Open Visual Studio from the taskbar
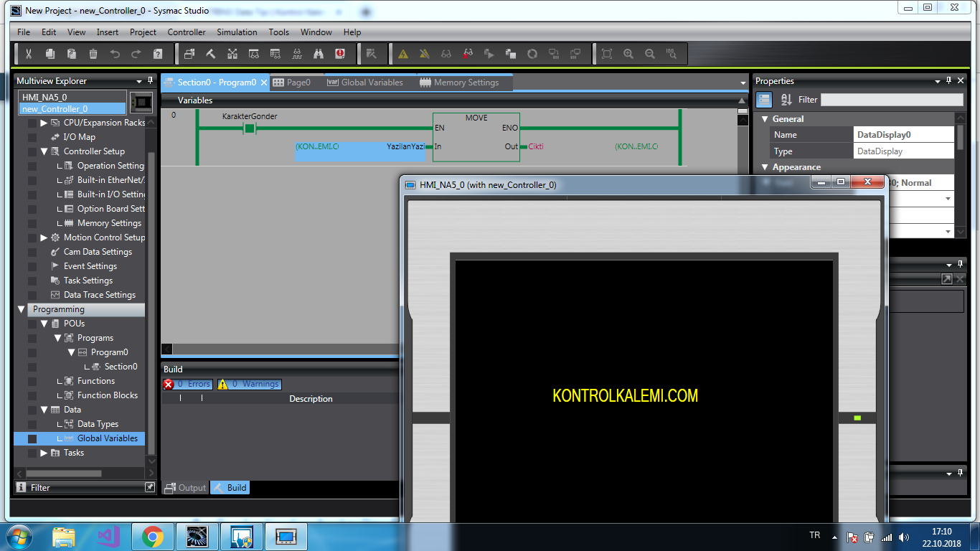 tap(108, 537)
